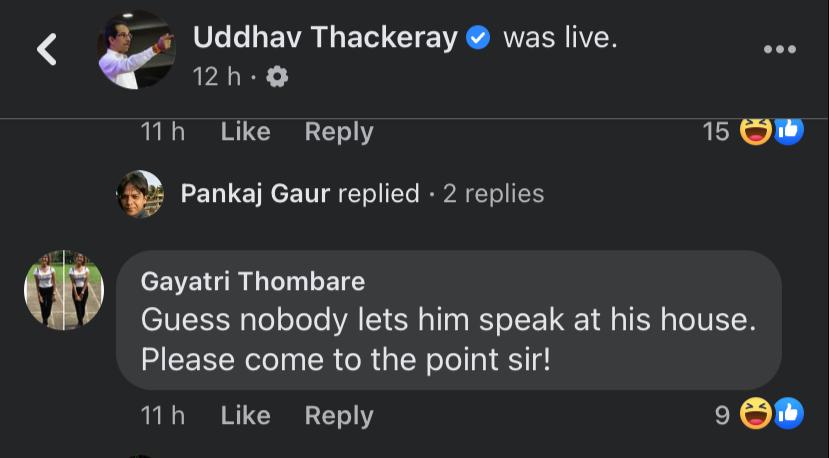The height and width of the screenshot is (458, 829).
Task: Tap the blue verified badge
Action: [x=479, y=39]
